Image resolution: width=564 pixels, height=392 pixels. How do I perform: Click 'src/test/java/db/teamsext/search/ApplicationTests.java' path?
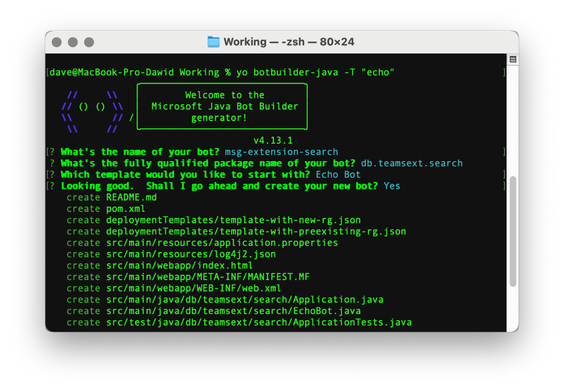click(259, 323)
